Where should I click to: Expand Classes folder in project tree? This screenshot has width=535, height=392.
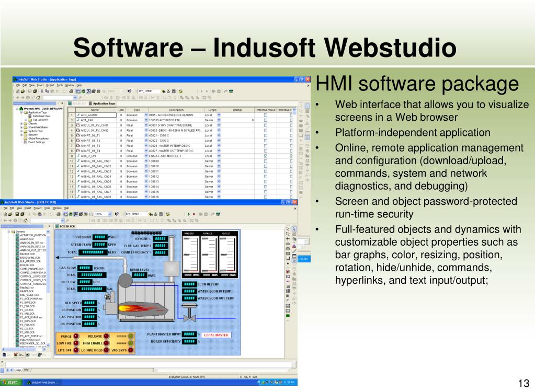(x=21, y=124)
